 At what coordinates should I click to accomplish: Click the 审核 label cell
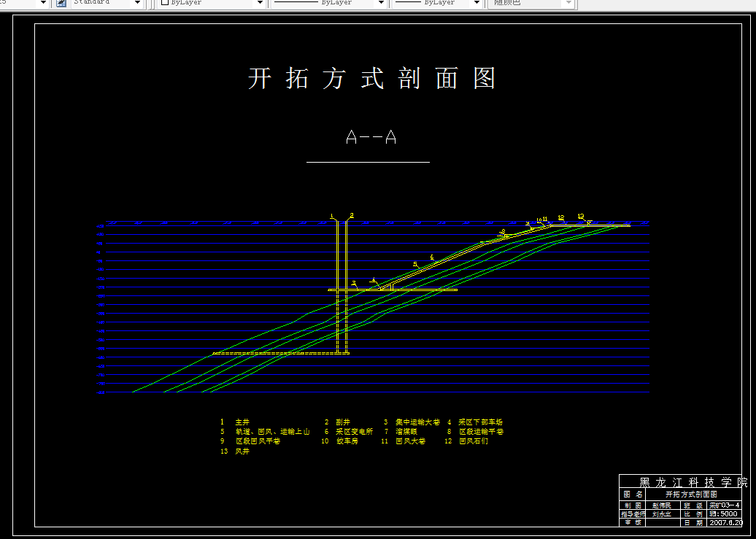click(x=632, y=523)
